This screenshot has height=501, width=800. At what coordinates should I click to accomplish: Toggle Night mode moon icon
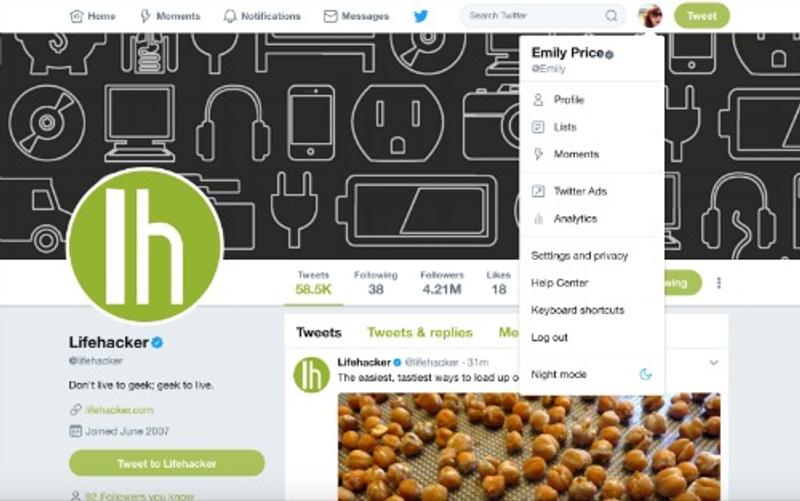645,374
